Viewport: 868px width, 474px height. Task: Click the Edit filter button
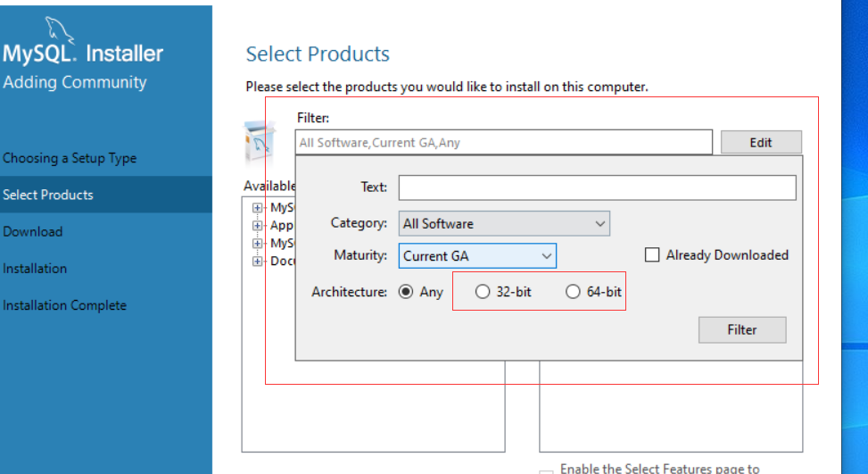pyautogui.click(x=761, y=142)
